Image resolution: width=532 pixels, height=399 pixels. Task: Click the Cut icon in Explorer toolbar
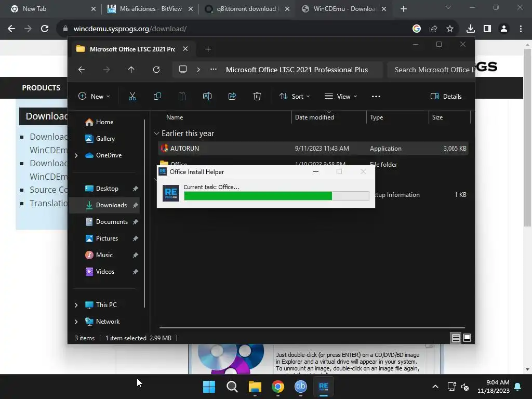point(132,96)
